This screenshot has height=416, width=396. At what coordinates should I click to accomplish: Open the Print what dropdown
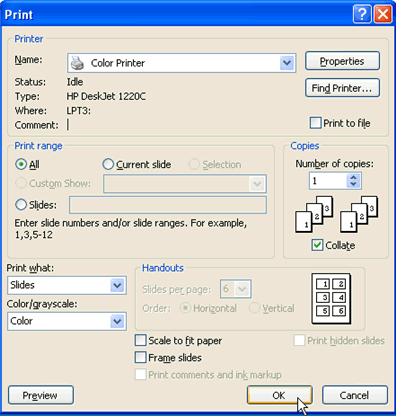point(117,285)
